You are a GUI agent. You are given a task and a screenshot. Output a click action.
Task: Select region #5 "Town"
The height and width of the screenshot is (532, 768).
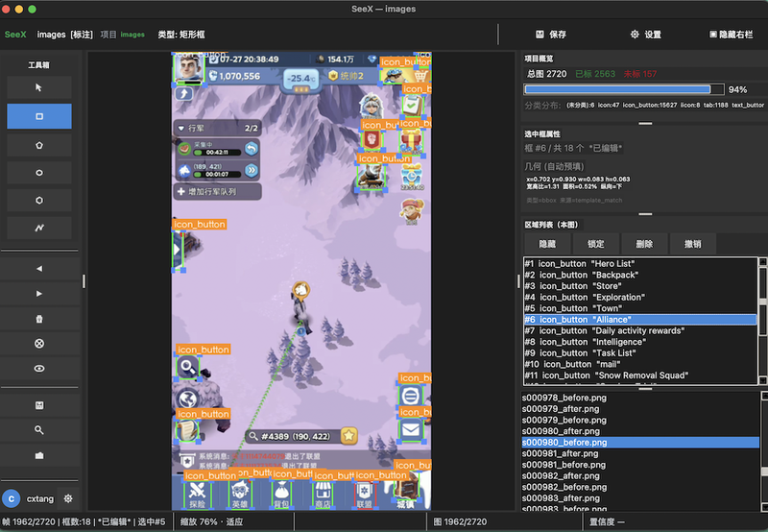640,308
